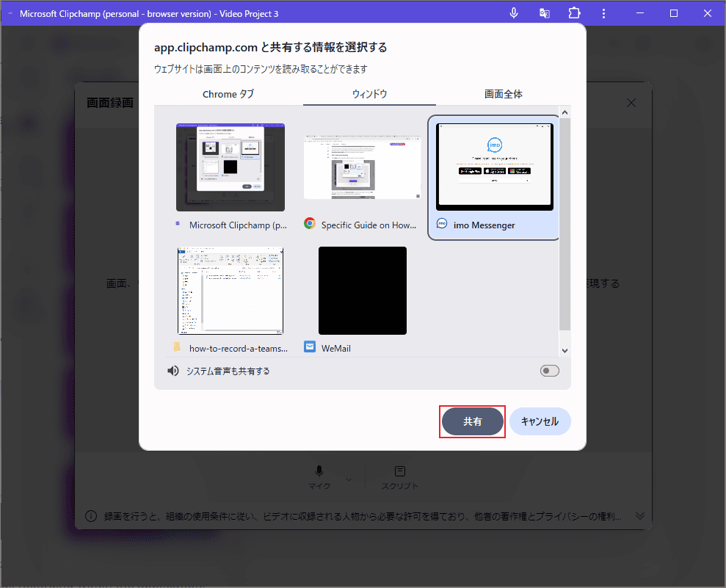Image resolution: width=726 pixels, height=588 pixels.
Task: Click the 'Microsoft Clipchamp (p...' label text
Action: coord(238,225)
